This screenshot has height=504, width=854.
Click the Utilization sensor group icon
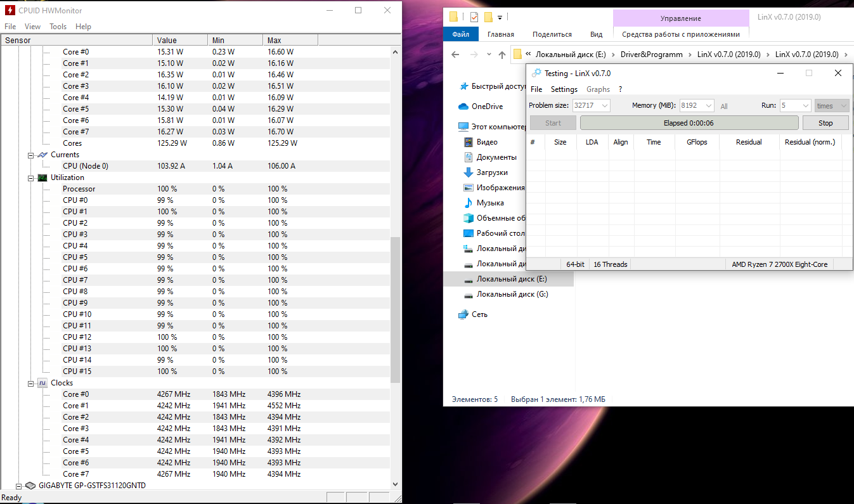[42, 178]
